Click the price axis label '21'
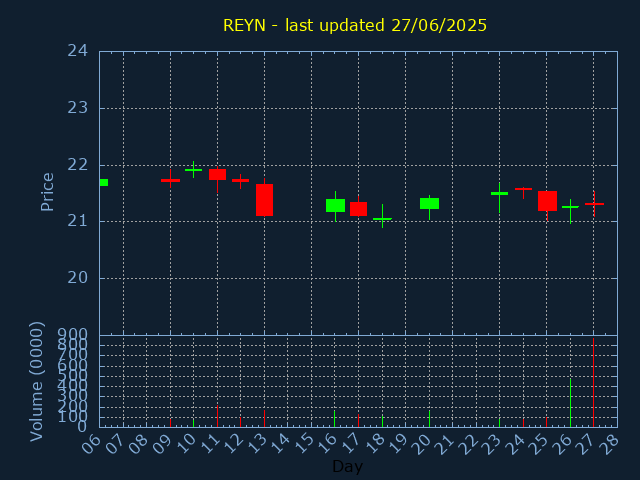The image size is (640, 480). tap(78, 221)
